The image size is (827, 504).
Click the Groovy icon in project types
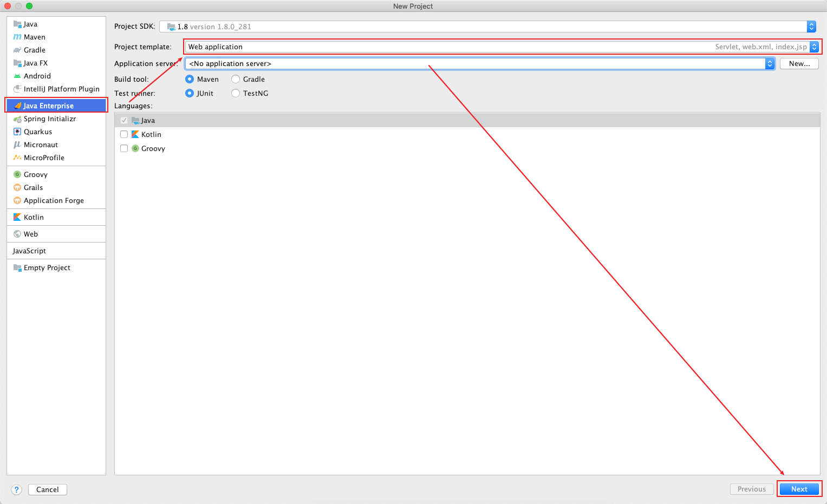(17, 174)
